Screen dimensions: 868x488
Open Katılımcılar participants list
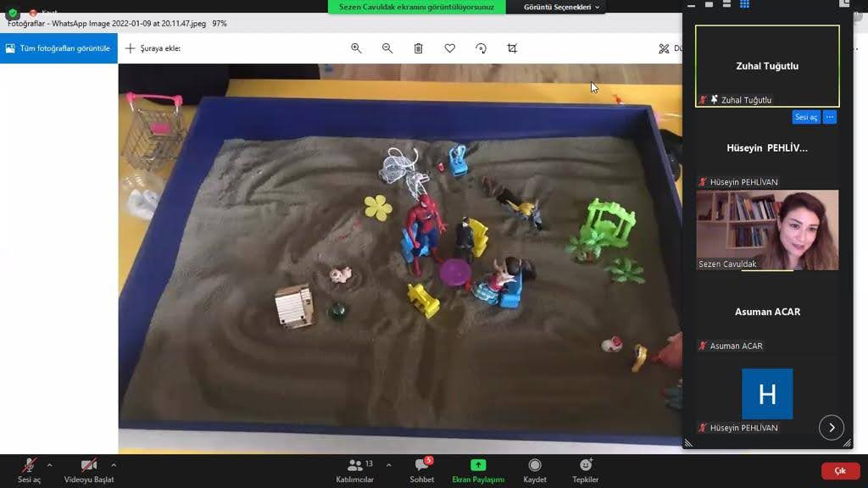[x=356, y=470]
